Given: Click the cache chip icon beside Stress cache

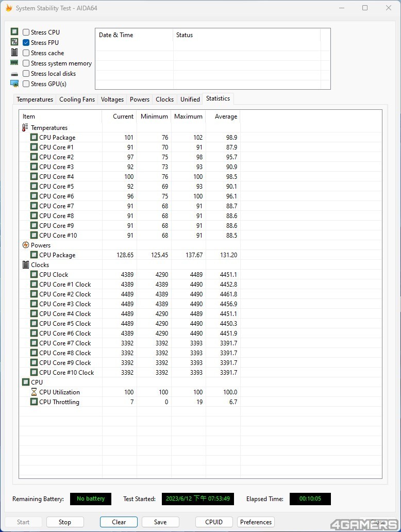Looking at the screenshot, I should click(x=14, y=52).
